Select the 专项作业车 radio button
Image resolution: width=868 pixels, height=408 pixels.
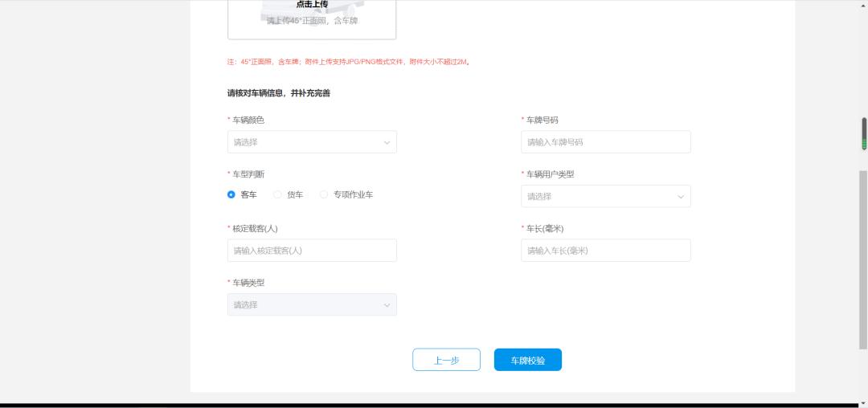pyautogui.click(x=324, y=194)
